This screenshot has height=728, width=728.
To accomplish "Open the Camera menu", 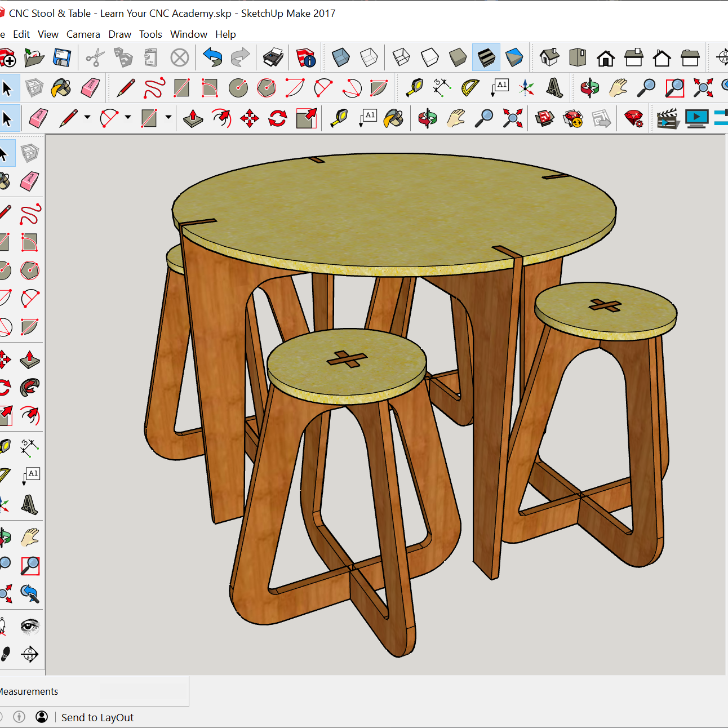I will 83,34.
